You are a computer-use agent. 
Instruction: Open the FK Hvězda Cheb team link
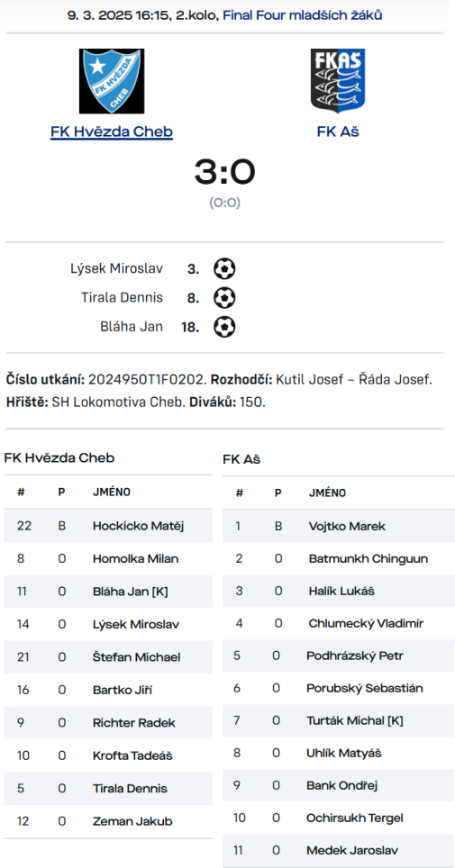(112, 131)
